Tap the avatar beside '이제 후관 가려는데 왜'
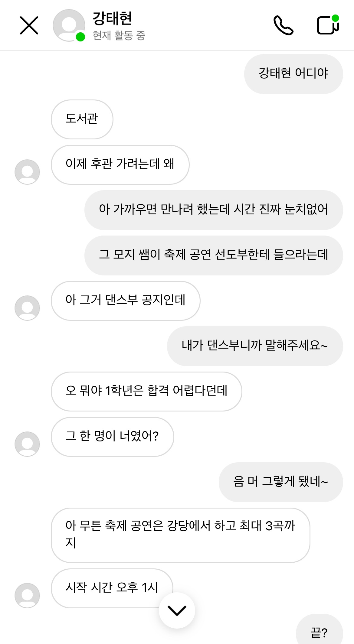Screen dimensions: 354x644 pos(27,172)
